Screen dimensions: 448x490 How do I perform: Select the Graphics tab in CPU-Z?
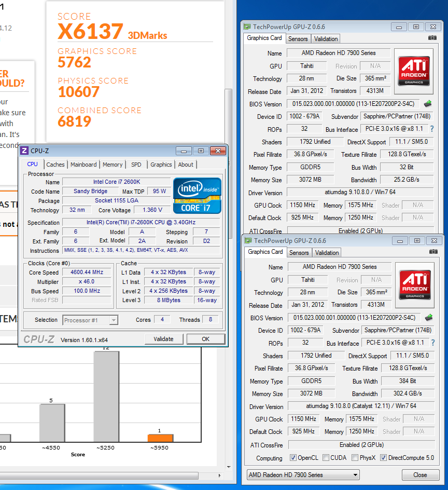161,165
